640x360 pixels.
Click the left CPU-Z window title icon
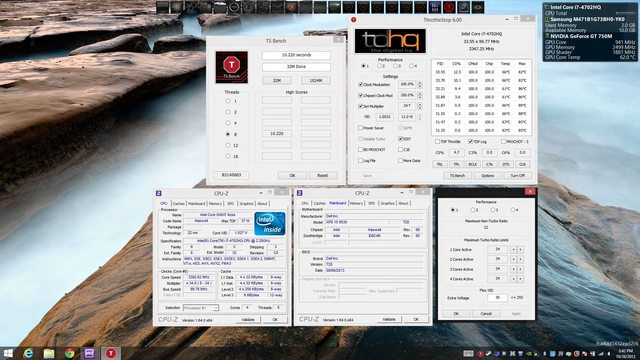159,193
